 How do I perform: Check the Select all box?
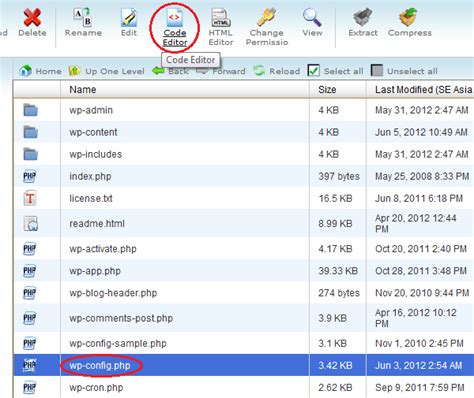(x=313, y=71)
